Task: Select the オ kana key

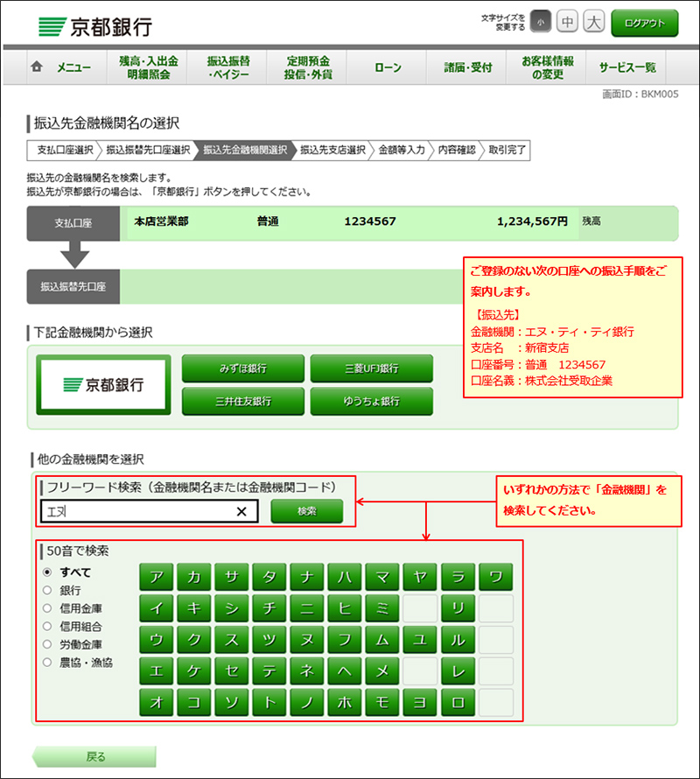Action: point(157,703)
